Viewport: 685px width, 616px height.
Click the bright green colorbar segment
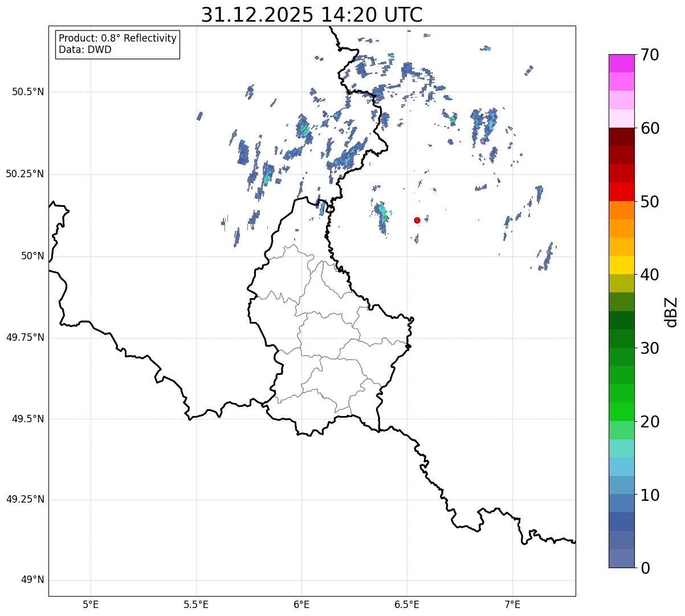point(622,412)
